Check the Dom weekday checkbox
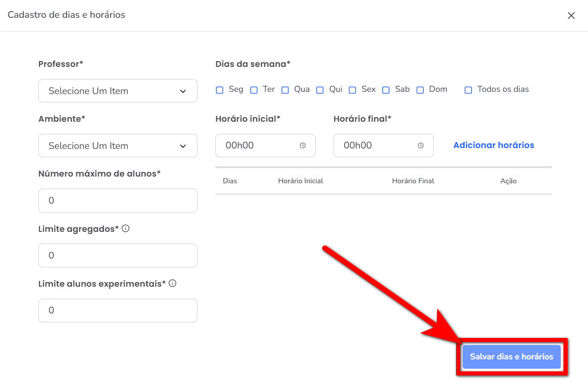 click(420, 90)
